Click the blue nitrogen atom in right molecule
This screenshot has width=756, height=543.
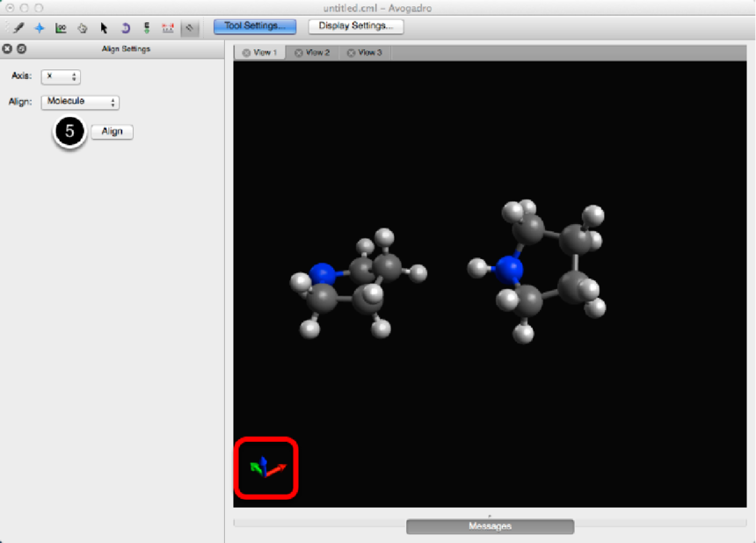coord(509,268)
